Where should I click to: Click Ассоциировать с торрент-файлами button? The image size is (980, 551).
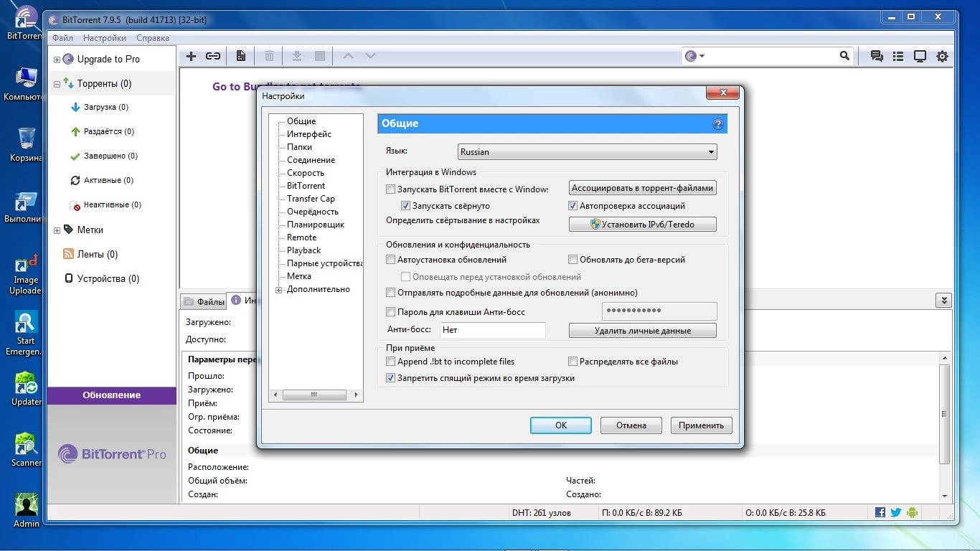point(643,188)
